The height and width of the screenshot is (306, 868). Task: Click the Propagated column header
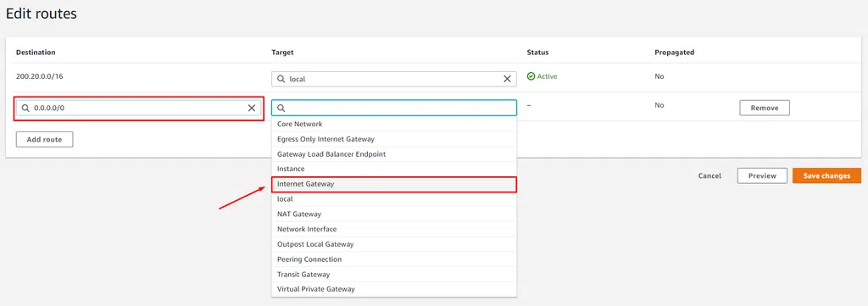tap(674, 53)
